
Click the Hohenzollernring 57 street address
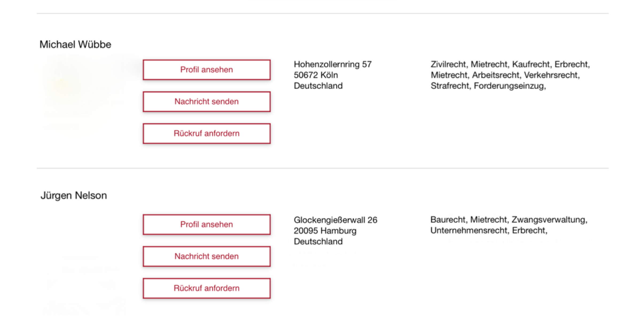coord(332,64)
